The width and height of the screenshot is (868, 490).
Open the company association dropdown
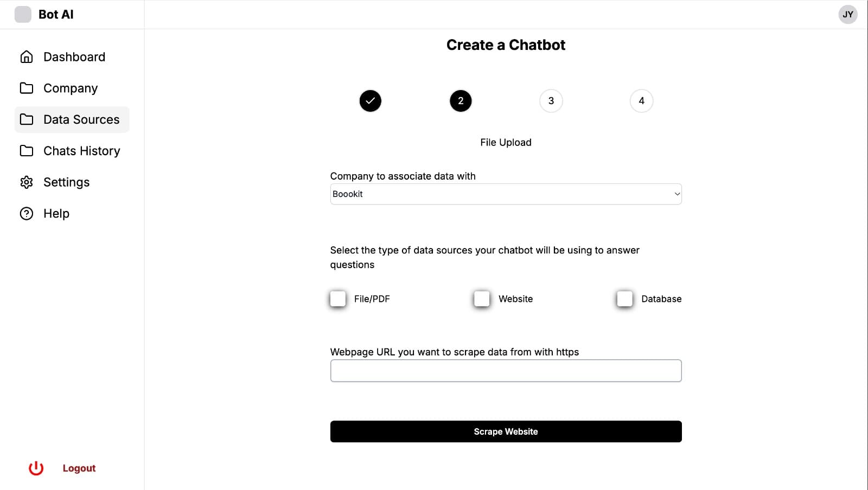[506, 194]
